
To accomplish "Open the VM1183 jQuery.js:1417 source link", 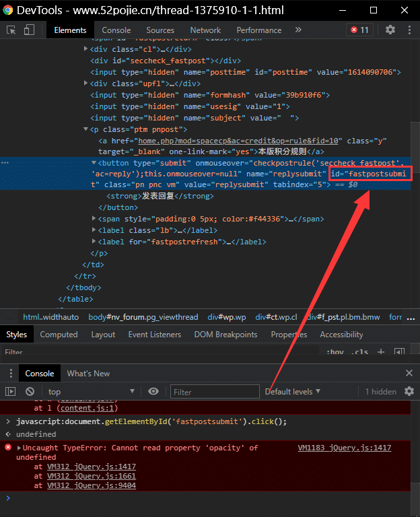I will 344,448.
